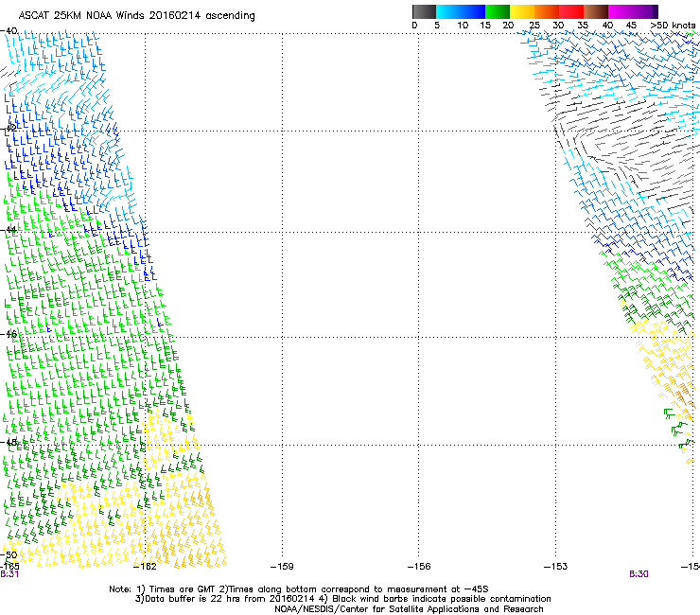Click the 'Note: 1) Times are GMT' footnote line
The width and height of the screenshot is (700, 615).
[299, 589]
